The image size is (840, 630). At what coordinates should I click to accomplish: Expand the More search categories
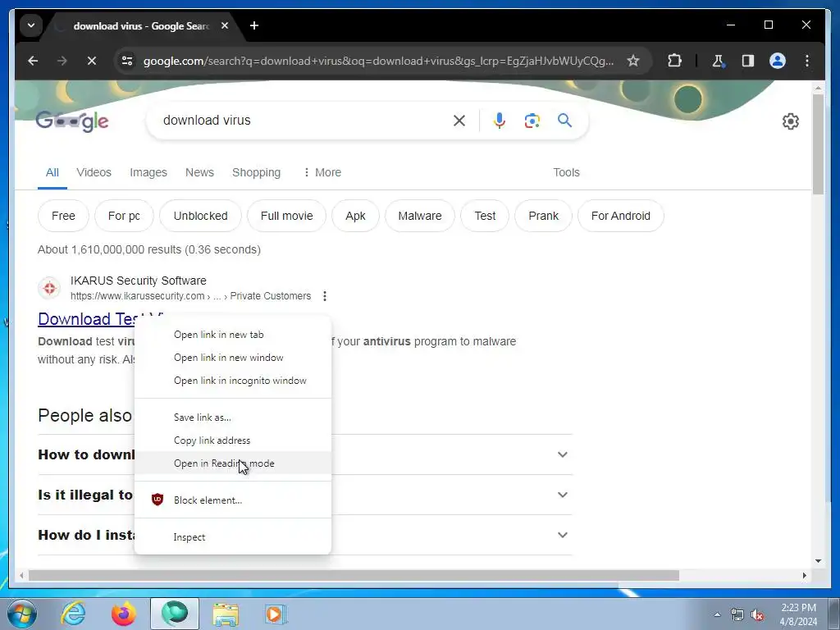[322, 172]
